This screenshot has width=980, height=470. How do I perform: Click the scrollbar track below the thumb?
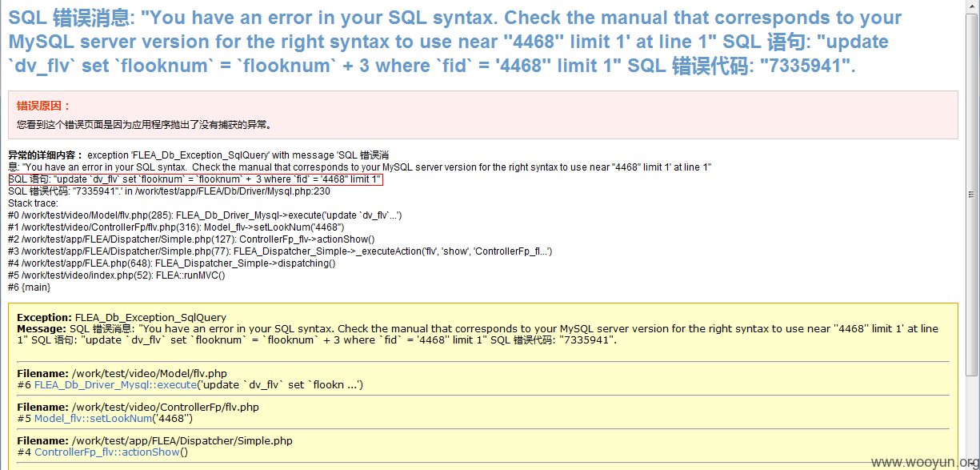click(x=972, y=416)
